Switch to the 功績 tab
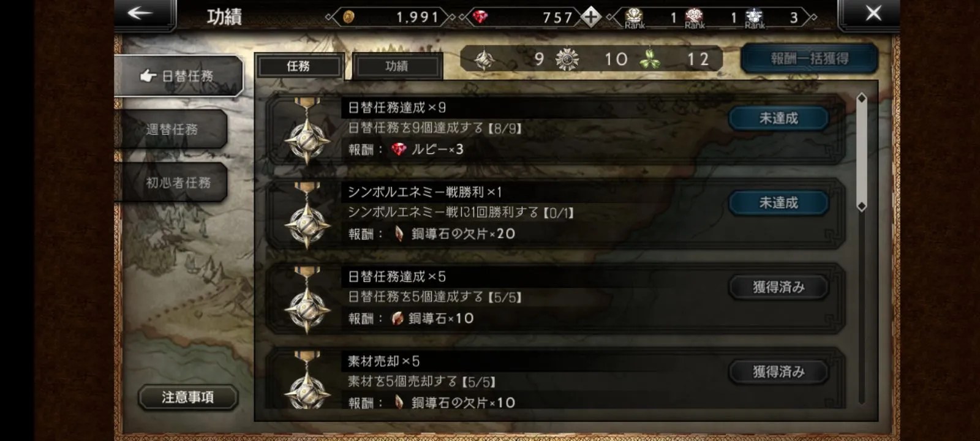This screenshot has width=980, height=441. tap(397, 66)
